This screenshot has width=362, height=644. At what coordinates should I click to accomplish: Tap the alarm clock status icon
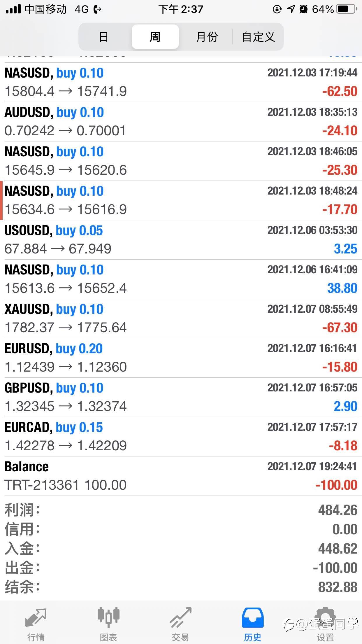coord(303,9)
